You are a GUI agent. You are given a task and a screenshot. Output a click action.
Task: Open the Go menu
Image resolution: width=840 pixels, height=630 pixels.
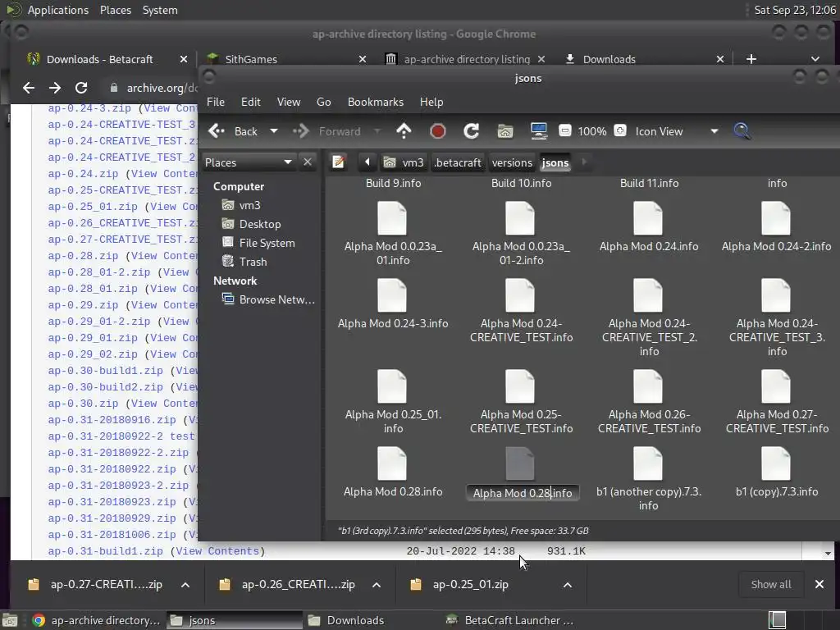323,102
